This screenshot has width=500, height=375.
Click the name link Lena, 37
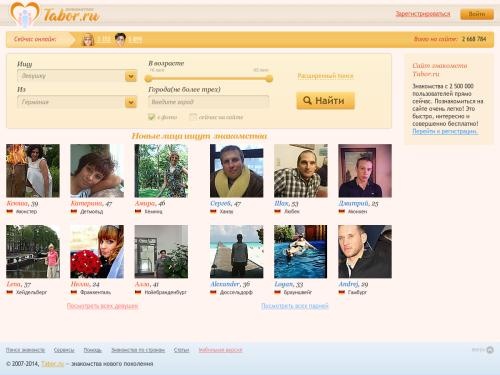19,284
